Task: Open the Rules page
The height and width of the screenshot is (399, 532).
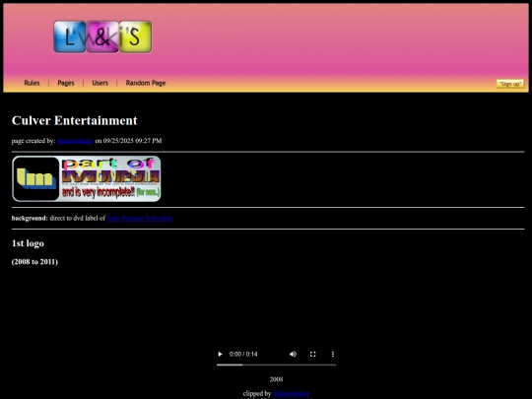Action: click(x=32, y=83)
